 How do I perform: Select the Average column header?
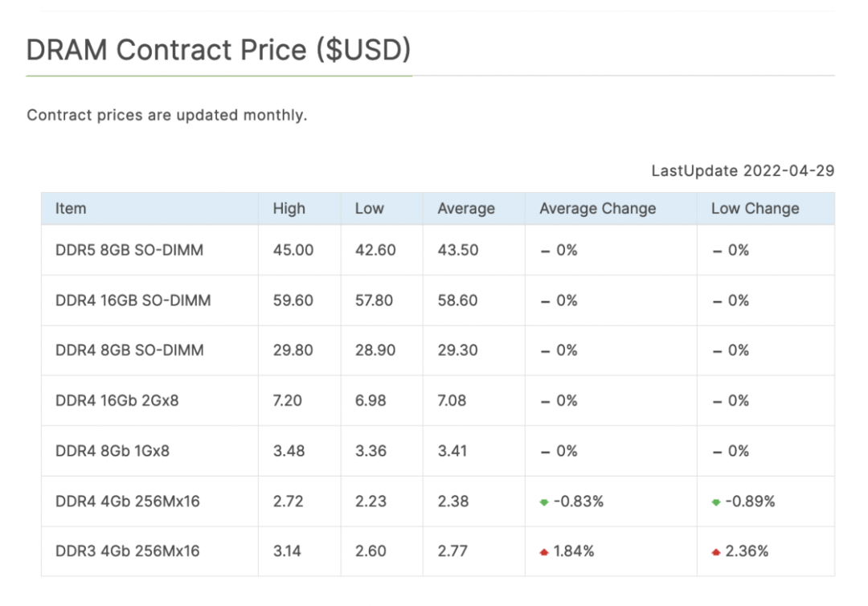[x=466, y=209]
